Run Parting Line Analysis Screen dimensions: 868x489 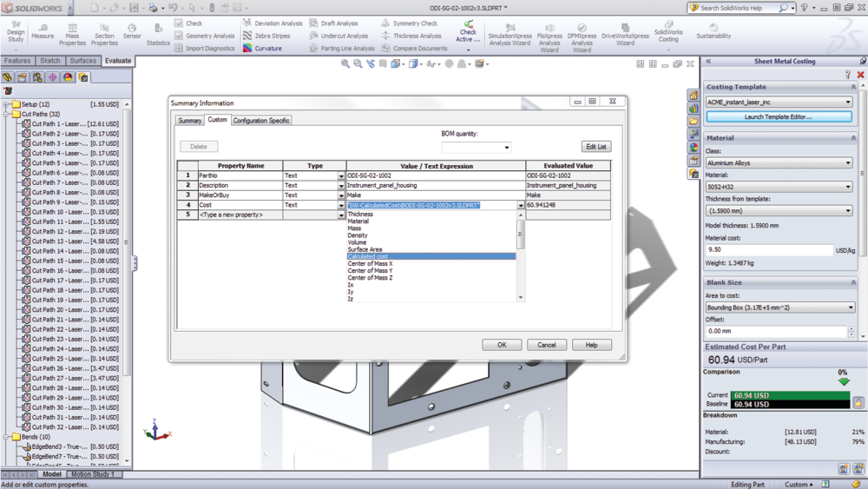(x=342, y=48)
